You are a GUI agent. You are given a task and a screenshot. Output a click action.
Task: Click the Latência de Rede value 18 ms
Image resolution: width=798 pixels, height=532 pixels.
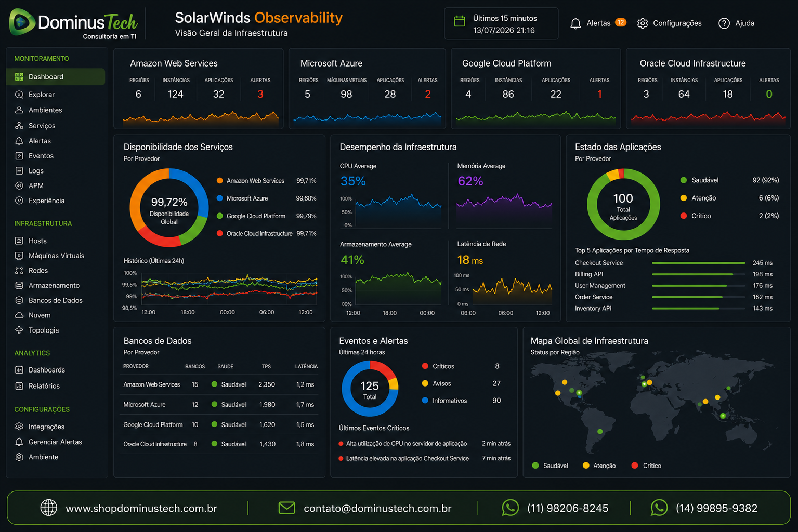tap(470, 260)
